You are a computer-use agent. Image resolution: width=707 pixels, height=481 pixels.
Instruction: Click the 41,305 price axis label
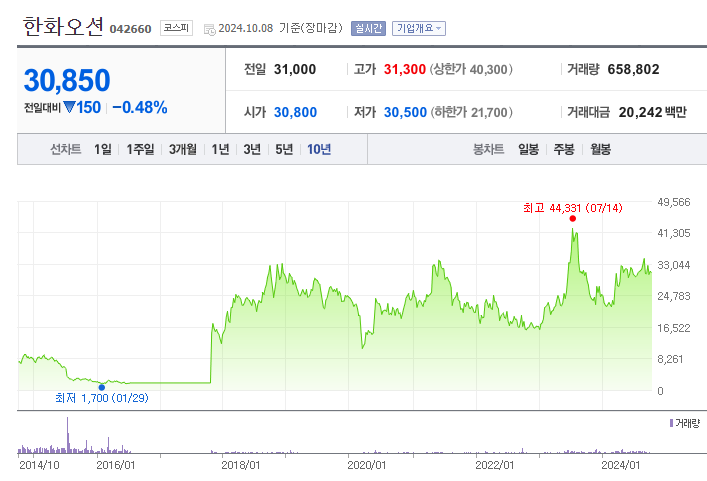(674, 233)
